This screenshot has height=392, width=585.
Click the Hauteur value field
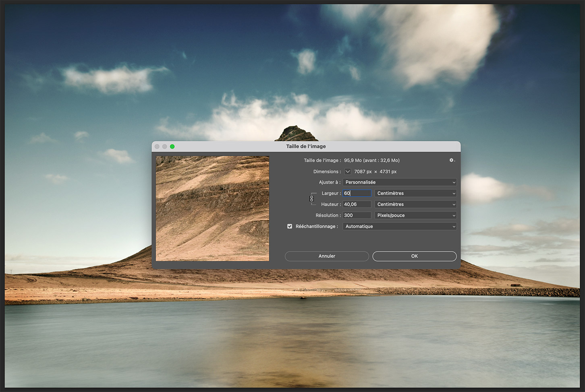pyautogui.click(x=357, y=204)
